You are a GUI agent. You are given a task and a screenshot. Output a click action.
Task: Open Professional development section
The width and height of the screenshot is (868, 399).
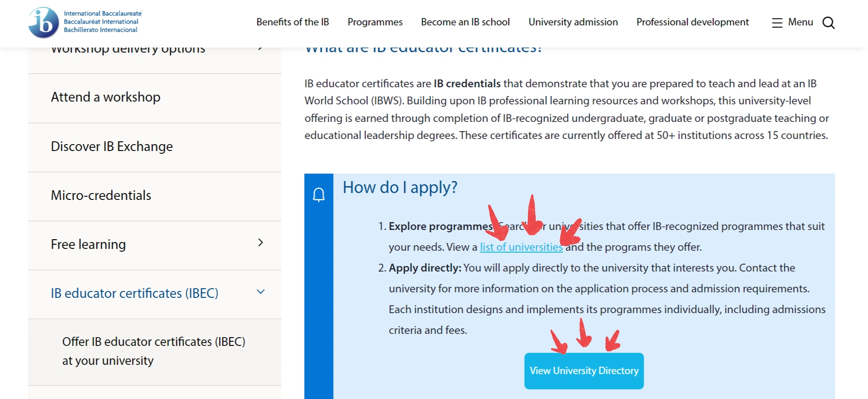692,22
